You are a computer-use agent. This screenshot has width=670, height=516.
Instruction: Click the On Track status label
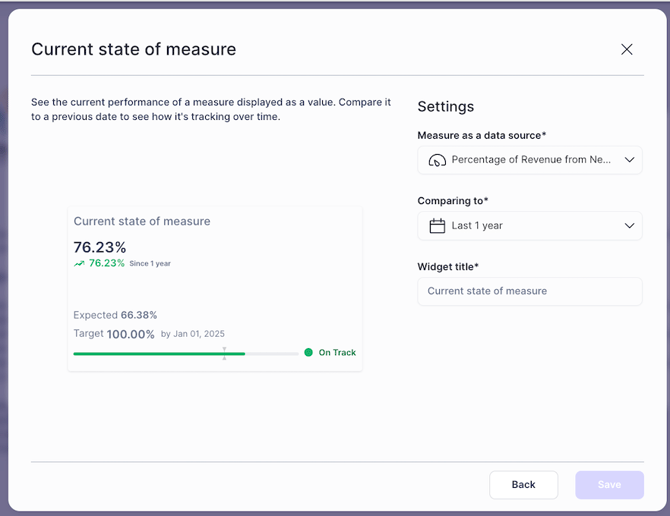337,352
